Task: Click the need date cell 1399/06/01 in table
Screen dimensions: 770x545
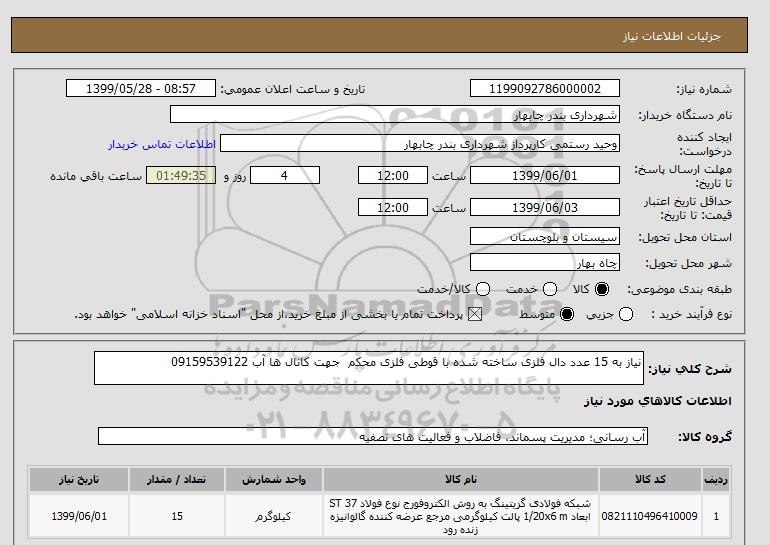Action: (x=79, y=516)
